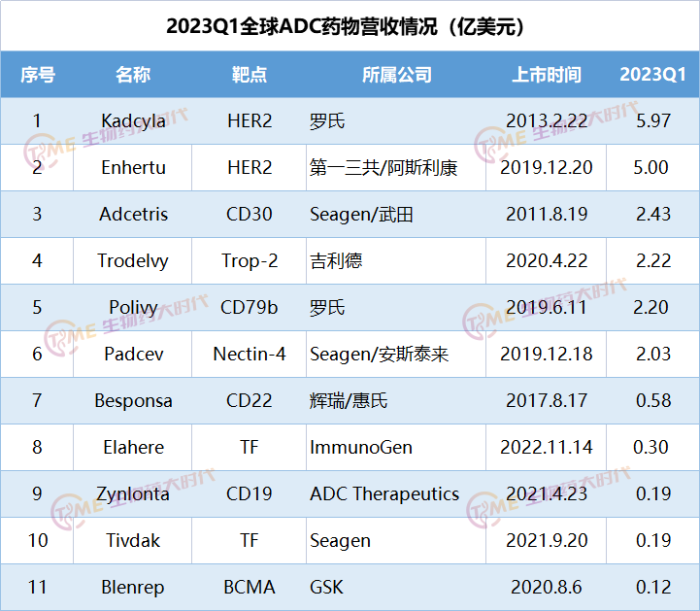Click the Trodelvy name cell
The width and height of the screenshot is (700, 611).
(133, 261)
